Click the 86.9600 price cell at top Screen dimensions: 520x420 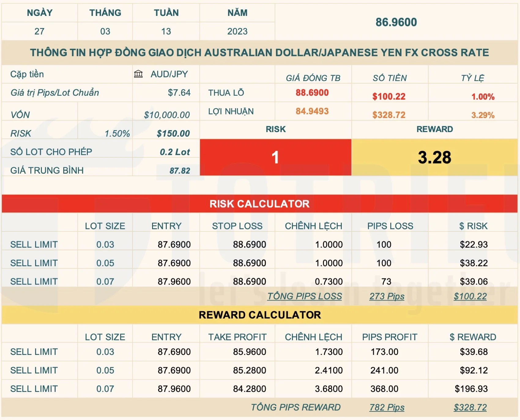tap(396, 22)
